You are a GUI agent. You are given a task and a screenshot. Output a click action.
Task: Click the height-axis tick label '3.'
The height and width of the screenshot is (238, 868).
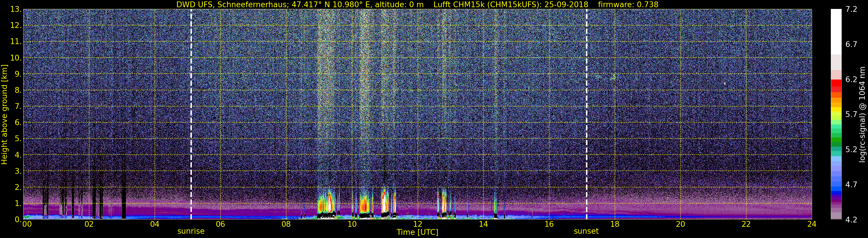click(x=18, y=171)
